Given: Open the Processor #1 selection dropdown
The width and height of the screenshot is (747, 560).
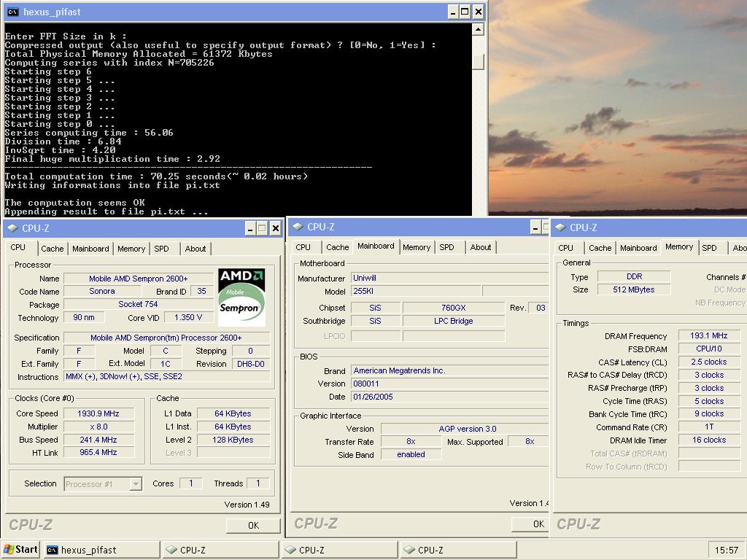Looking at the screenshot, I should [x=136, y=484].
